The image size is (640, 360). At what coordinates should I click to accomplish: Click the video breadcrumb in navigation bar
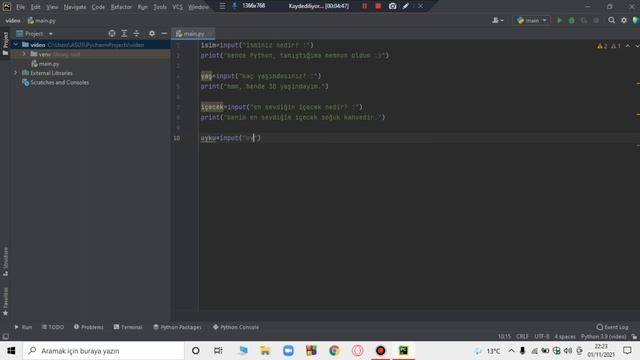(x=13, y=20)
